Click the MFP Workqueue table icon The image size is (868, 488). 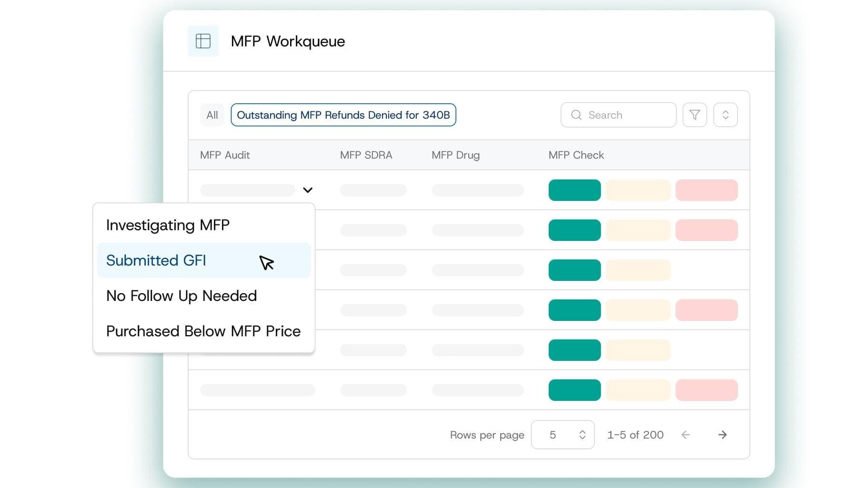click(x=203, y=41)
